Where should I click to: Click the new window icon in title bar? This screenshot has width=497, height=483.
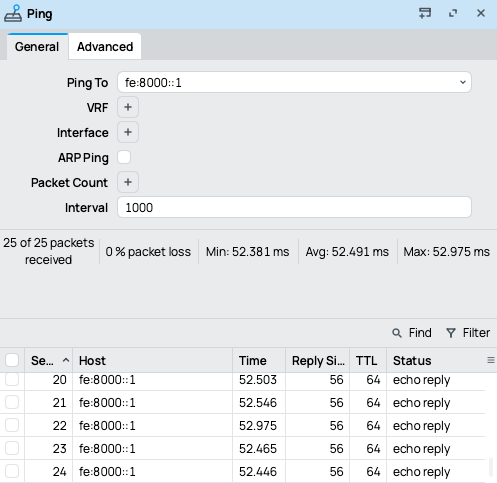click(425, 13)
